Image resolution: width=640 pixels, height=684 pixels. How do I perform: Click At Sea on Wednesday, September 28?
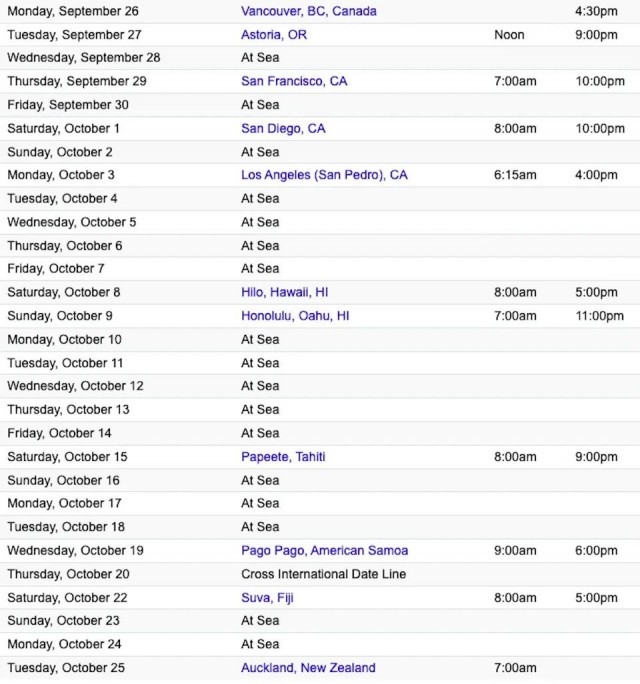(x=260, y=58)
